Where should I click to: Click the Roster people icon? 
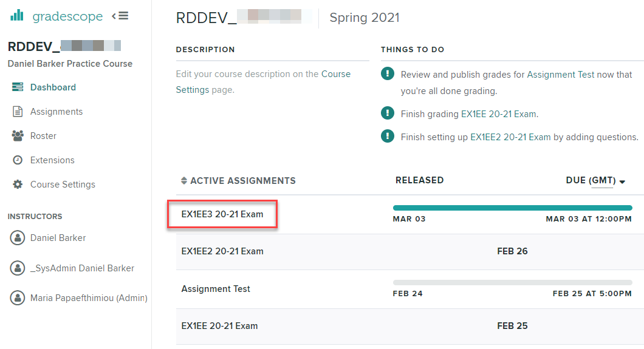(x=18, y=136)
